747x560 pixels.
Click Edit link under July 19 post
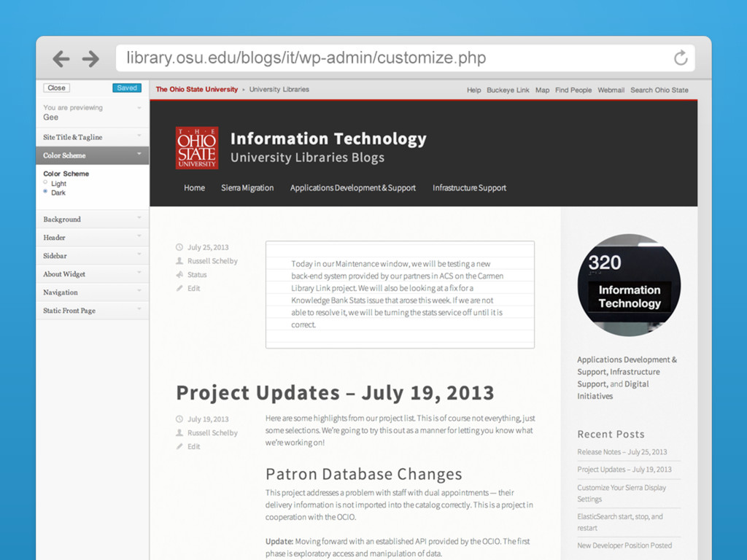coord(193,446)
